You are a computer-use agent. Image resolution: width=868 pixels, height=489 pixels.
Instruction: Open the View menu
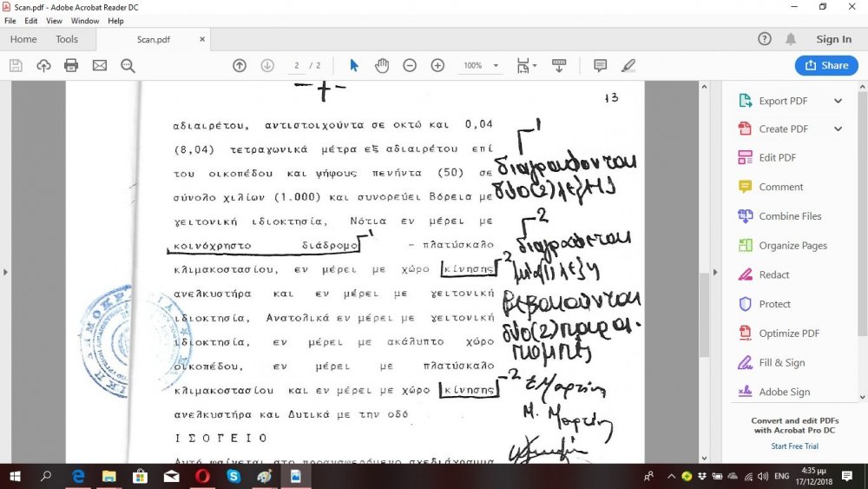54,21
